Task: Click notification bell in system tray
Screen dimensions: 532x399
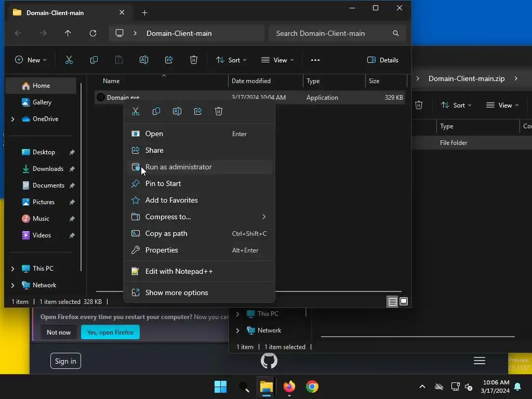Action: click(518, 387)
